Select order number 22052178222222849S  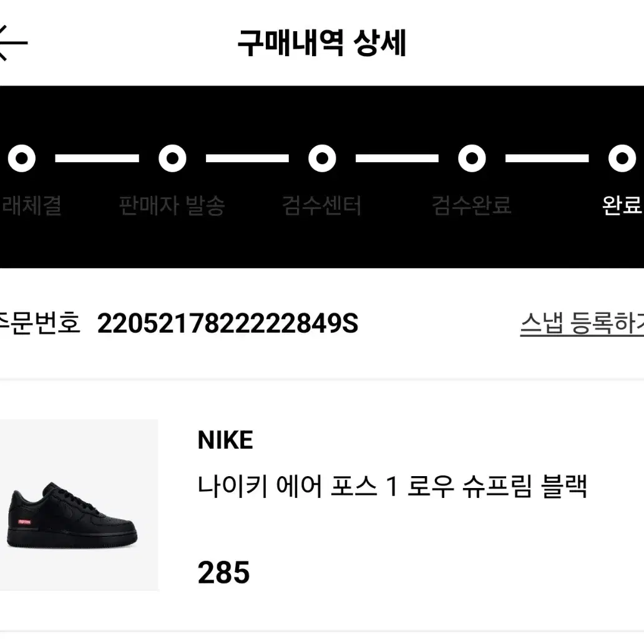228,324
